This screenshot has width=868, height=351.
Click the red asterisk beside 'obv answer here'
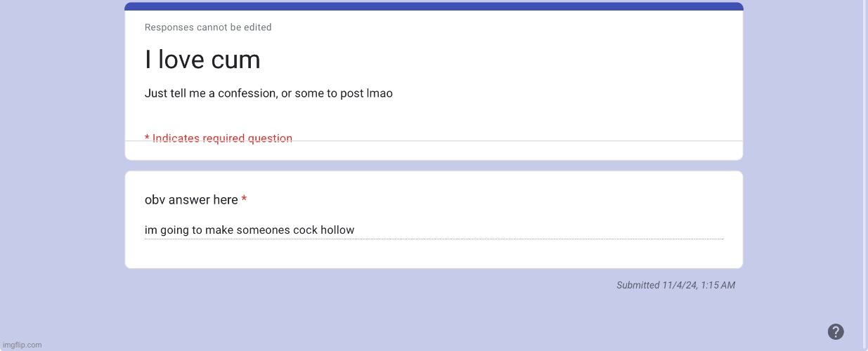[x=244, y=199]
